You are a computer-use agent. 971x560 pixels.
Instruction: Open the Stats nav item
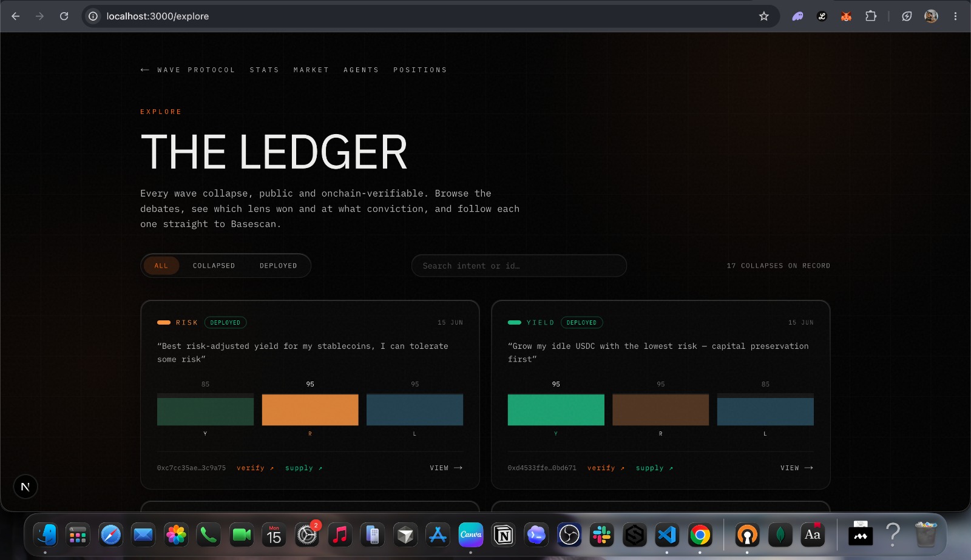point(264,70)
